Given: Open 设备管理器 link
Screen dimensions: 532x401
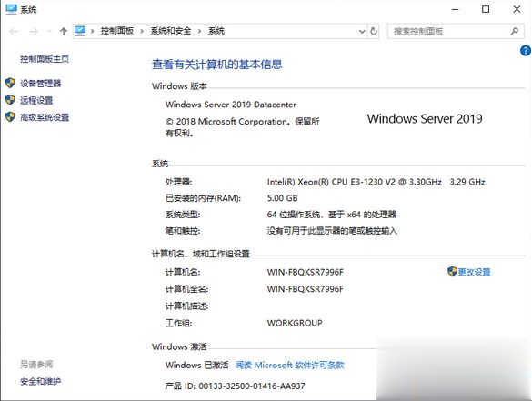Looking at the screenshot, I should [x=40, y=83].
